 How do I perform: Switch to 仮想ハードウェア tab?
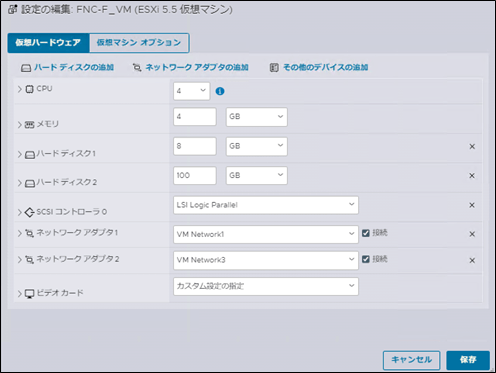[48, 43]
